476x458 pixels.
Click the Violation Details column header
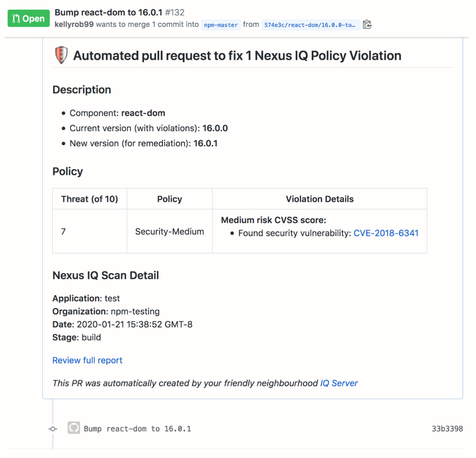319,199
